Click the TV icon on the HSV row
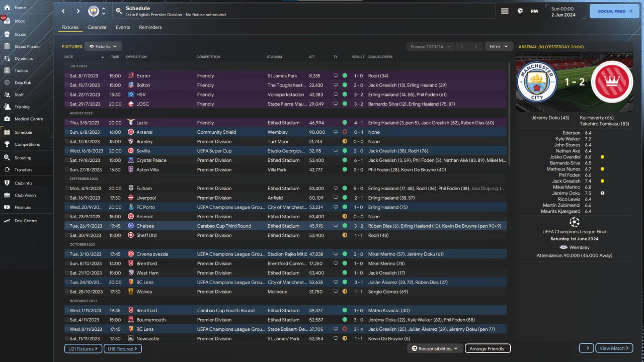Viewport: 644px width, 362px height. (336, 95)
